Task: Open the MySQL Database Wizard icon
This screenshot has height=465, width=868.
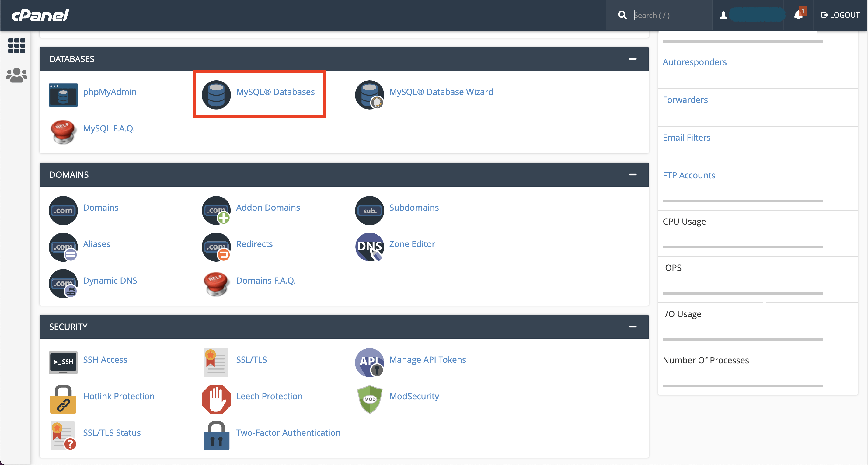Action: (369, 95)
